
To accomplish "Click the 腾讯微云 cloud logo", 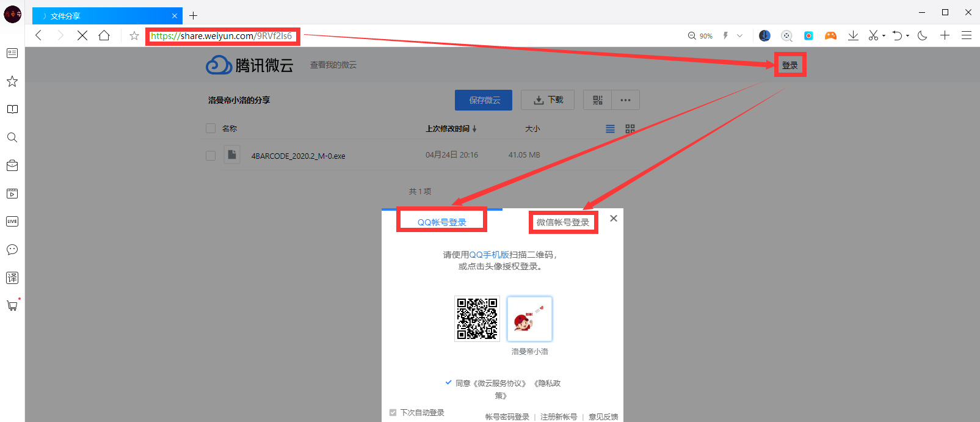I will (x=250, y=65).
